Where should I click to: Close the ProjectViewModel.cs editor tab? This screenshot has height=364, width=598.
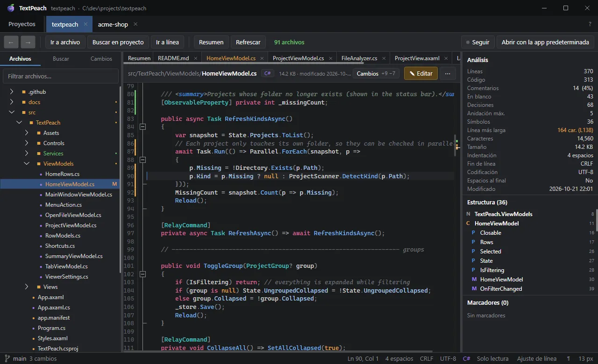(x=331, y=58)
